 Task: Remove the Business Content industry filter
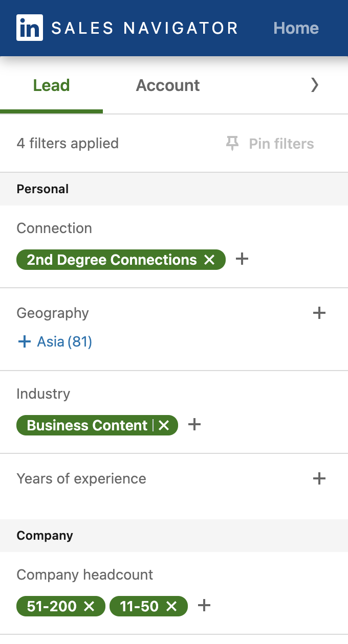point(164,425)
